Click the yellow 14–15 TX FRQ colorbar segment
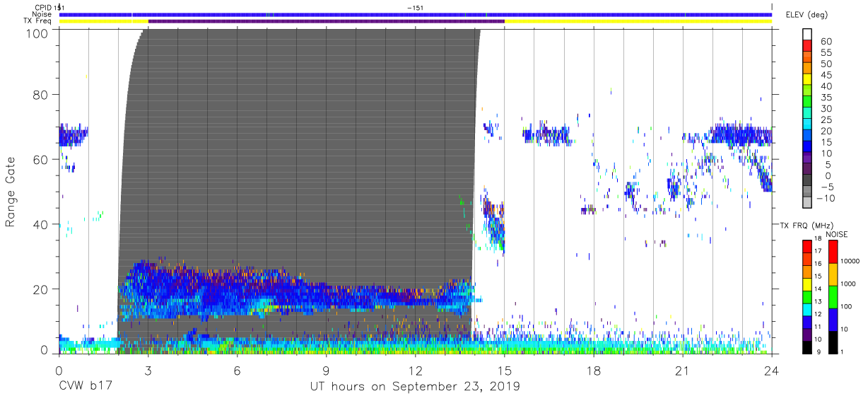The height and width of the screenshot is (401, 868). pos(807,283)
